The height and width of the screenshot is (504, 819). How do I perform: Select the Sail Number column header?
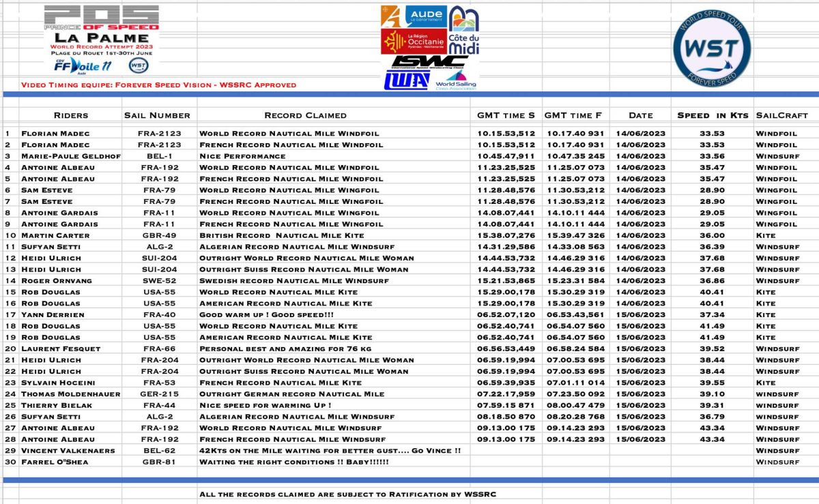[x=157, y=115]
